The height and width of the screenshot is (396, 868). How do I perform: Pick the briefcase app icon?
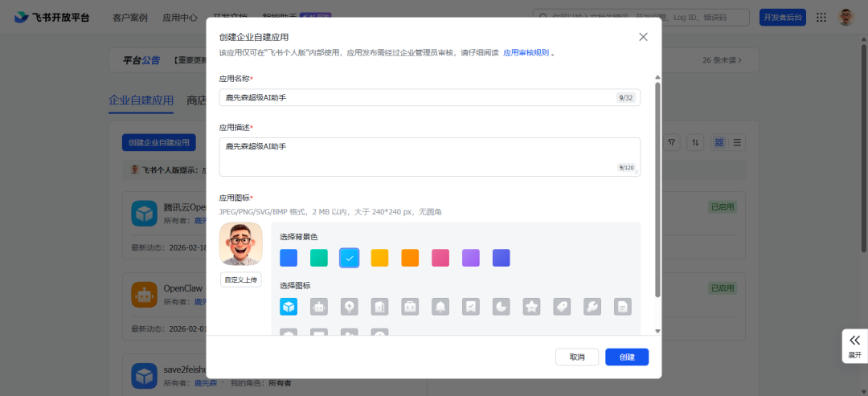click(410, 306)
